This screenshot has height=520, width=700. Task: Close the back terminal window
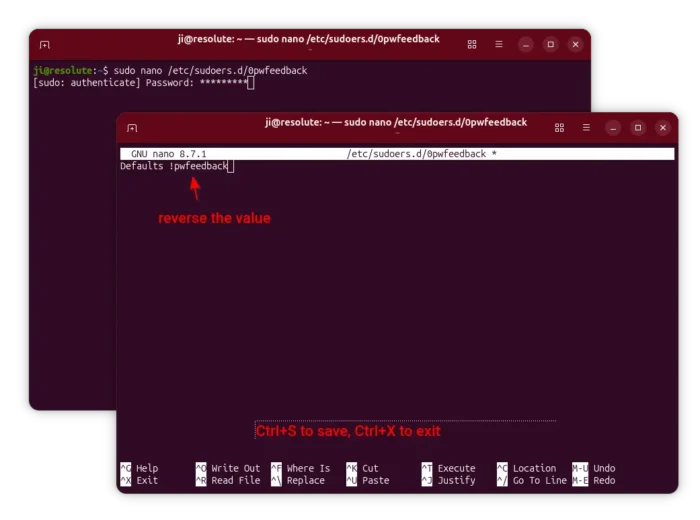pyautogui.click(x=575, y=45)
